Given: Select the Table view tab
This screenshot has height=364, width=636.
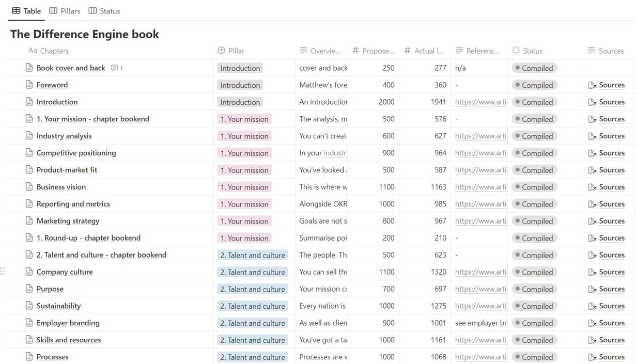Looking at the screenshot, I should [x=26, y=11].
